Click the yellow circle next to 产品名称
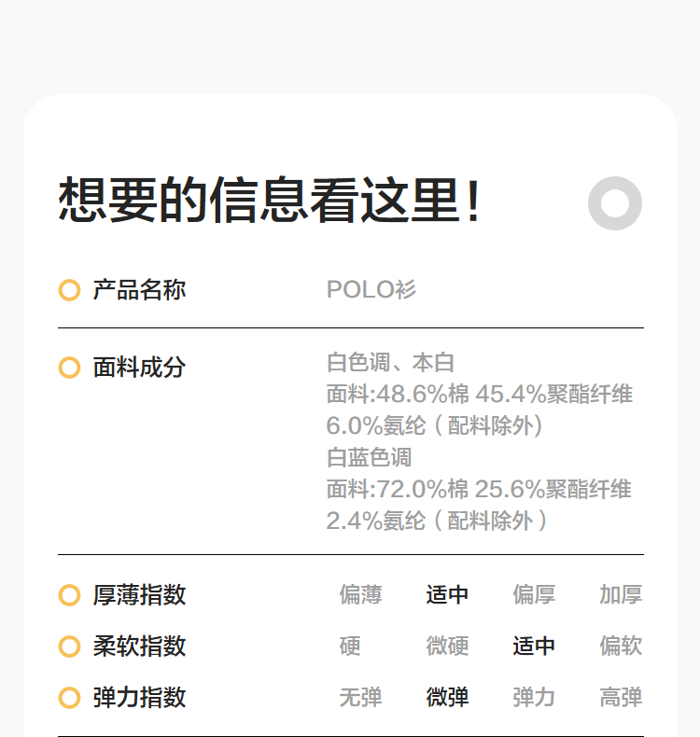 [x=69, y=290]
